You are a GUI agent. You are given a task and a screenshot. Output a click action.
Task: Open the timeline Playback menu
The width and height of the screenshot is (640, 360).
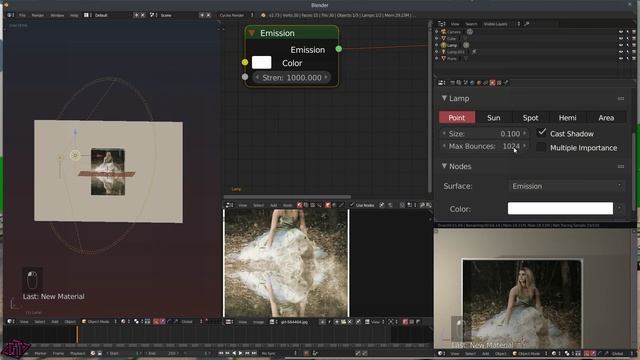pos(78,353)
